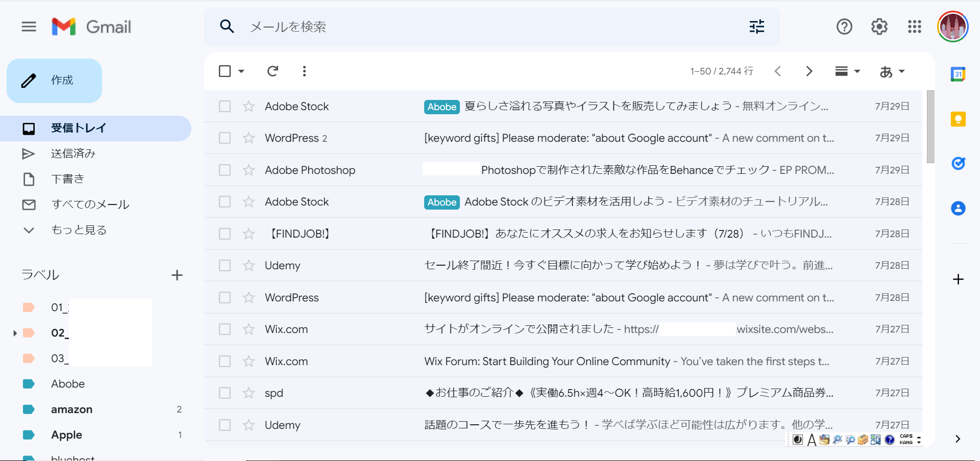This screenshot has width=980, height=461.
Task: Select the Udemy 7月28日 email checkbox
Action: (225, 265)
